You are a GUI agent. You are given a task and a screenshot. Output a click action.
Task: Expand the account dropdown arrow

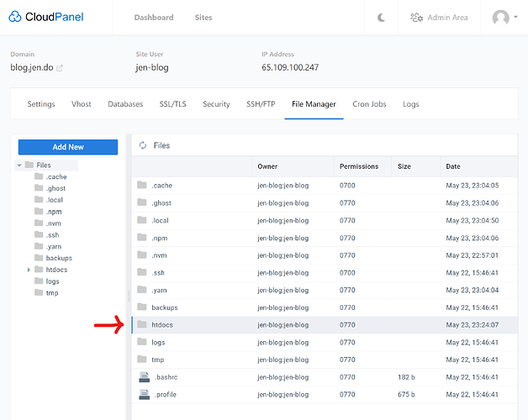(x=515, y=17)
